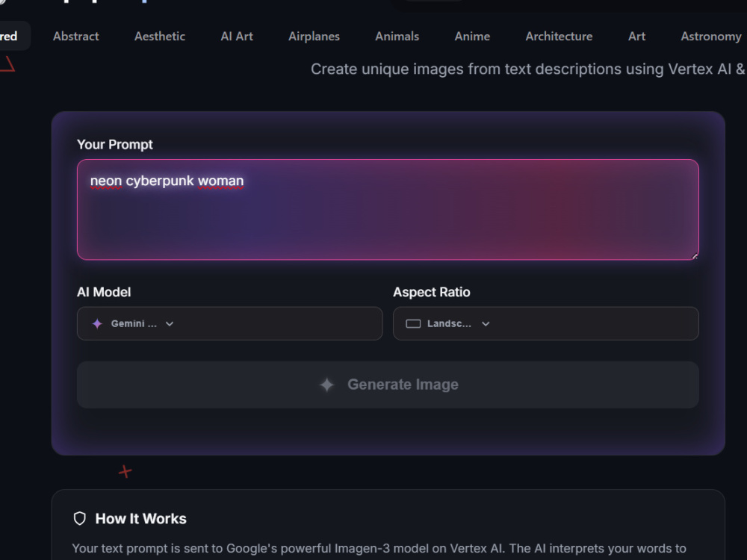Click the Generate Image button
Image resolution: width=747 pixels, height=560 pixels.
tap(388, 385)
